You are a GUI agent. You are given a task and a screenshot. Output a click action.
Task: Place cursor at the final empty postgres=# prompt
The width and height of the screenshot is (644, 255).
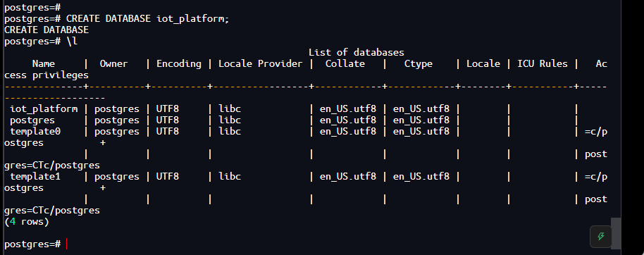pos(66,244)
